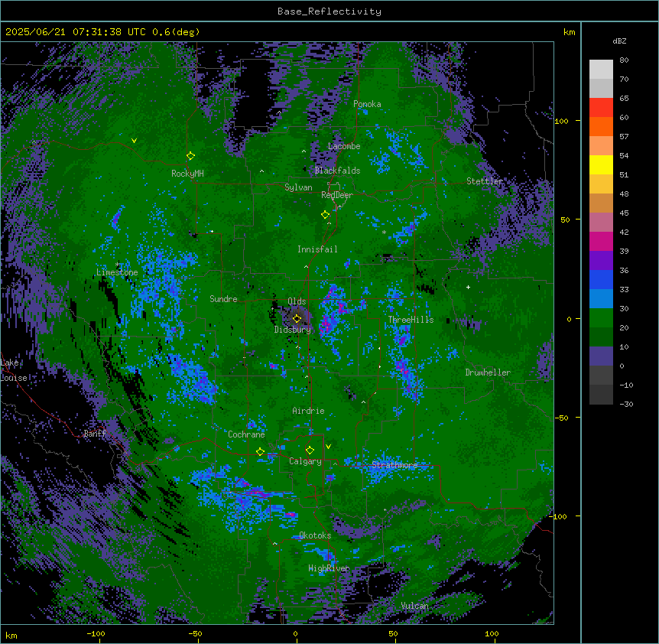The height and width of the screenshot is (644, 659).
Task: Click the Airdrie label
Action: pos(308,411)
